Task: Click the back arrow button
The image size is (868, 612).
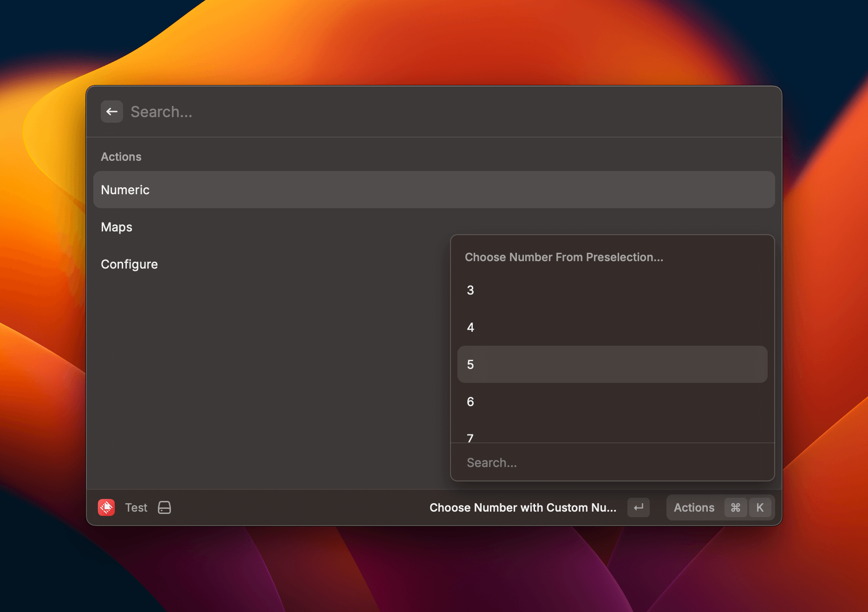Action: [111, 112]
